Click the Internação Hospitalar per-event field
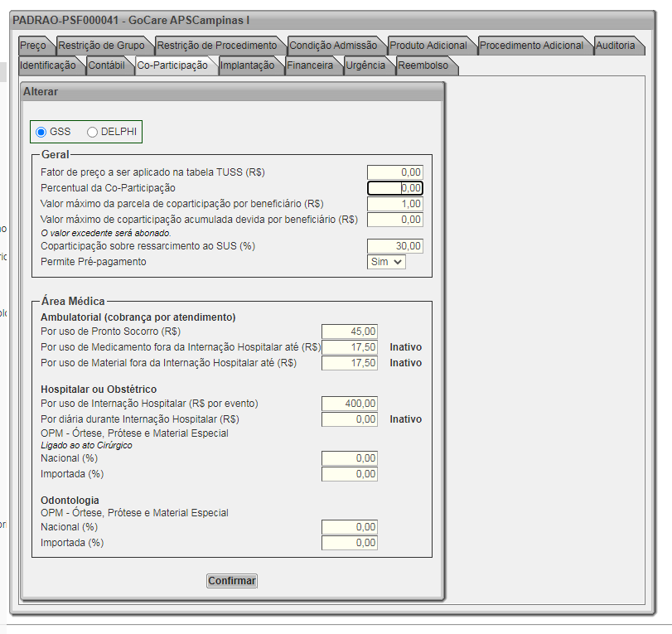This screenshot has width=672, height=634. [350, 404]
